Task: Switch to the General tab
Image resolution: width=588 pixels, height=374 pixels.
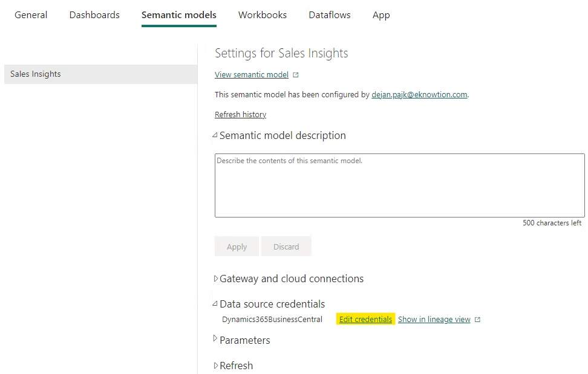Action: 31,15
